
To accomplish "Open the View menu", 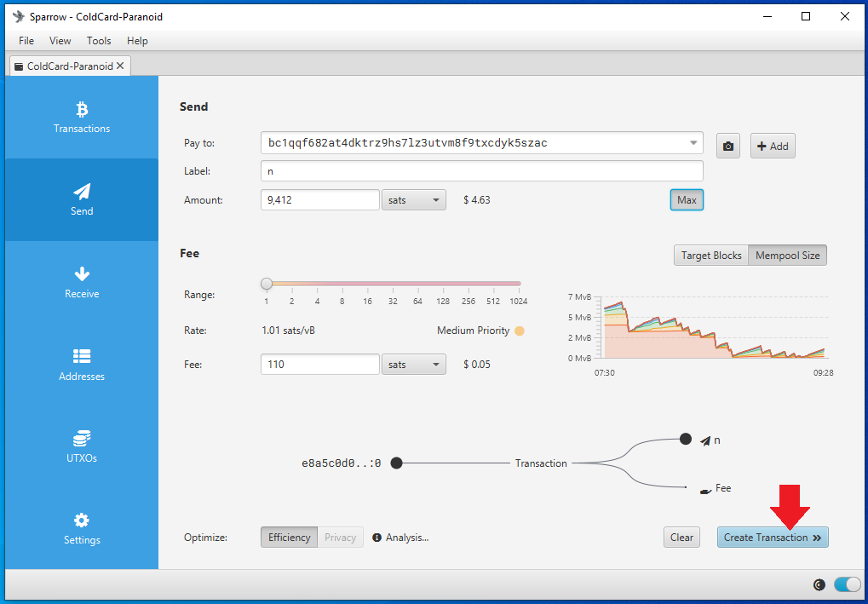I will 60,40.
